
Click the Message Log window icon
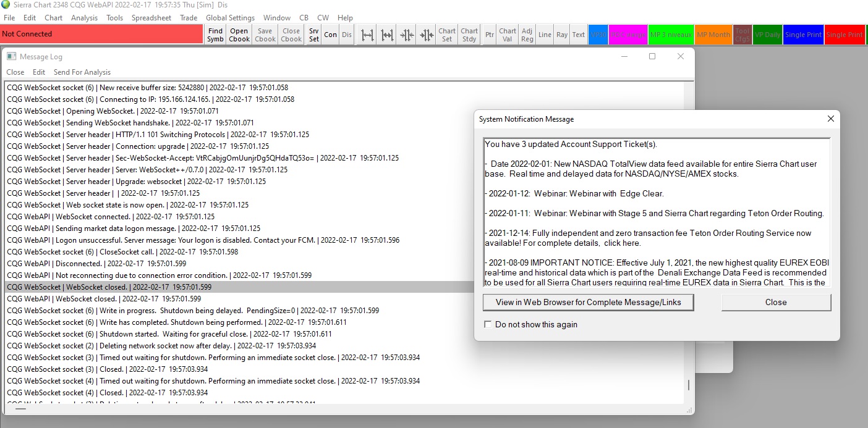tap(11, 56)
